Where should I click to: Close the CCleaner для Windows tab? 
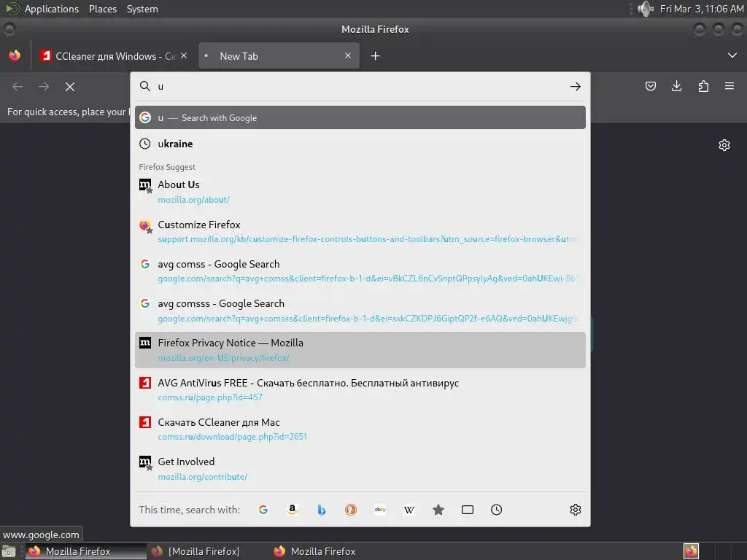tap(184, 55)
